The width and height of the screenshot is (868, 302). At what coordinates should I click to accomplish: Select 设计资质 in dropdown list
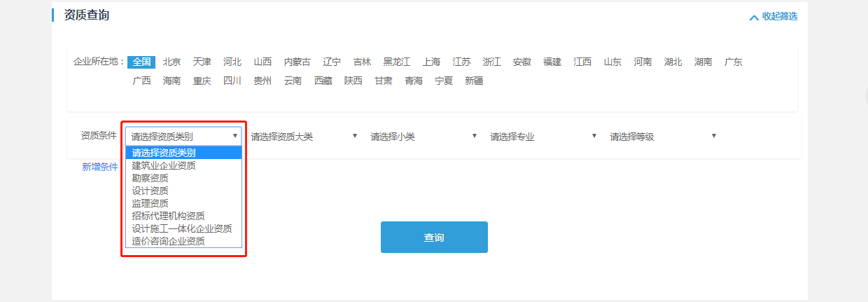pos(150,191)
